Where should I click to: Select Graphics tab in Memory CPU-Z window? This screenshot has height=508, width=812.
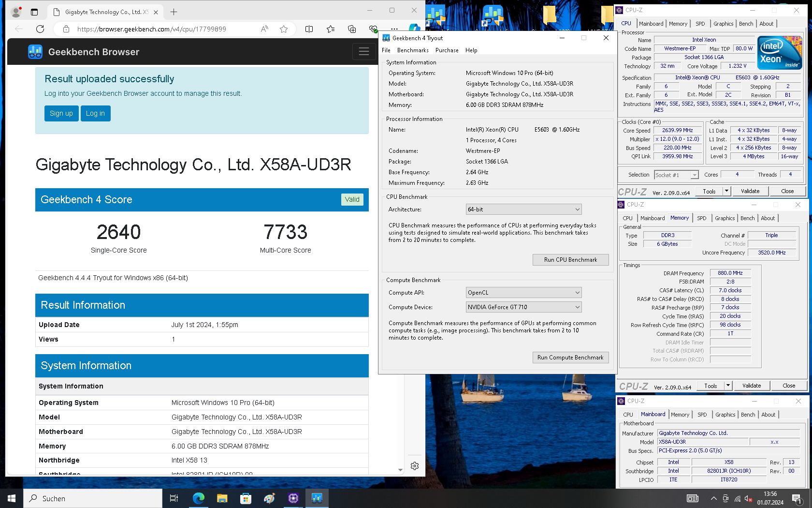click(725, 218)
